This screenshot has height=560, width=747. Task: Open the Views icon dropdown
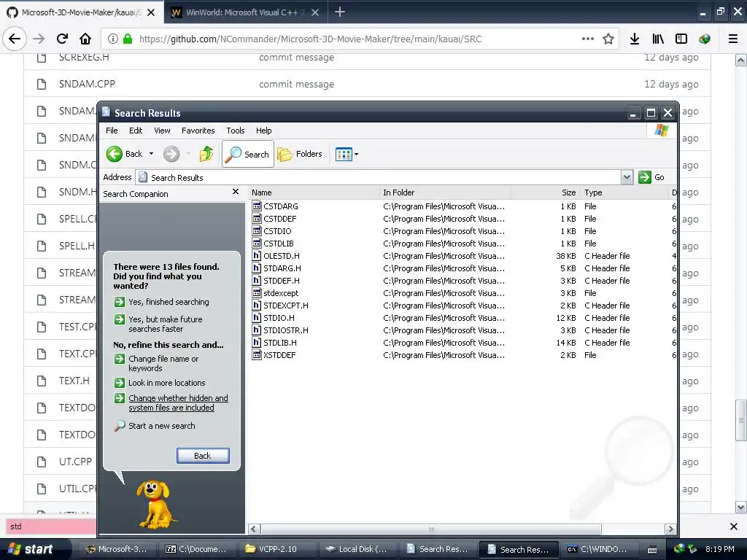point(347,154)
